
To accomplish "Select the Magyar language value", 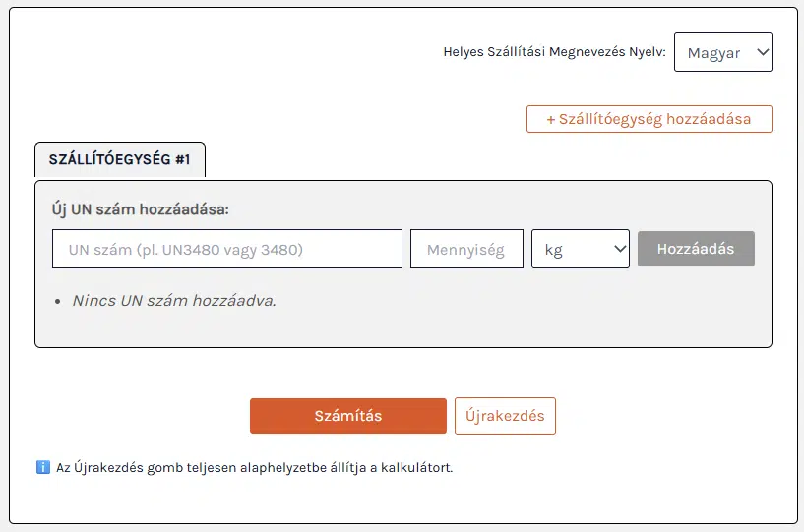I will point(713,53).
